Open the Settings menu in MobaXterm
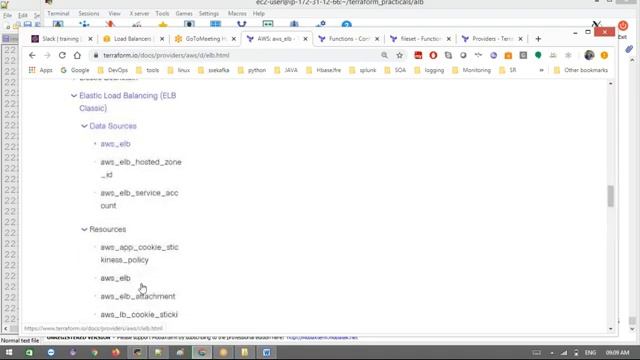 (209, 13)
